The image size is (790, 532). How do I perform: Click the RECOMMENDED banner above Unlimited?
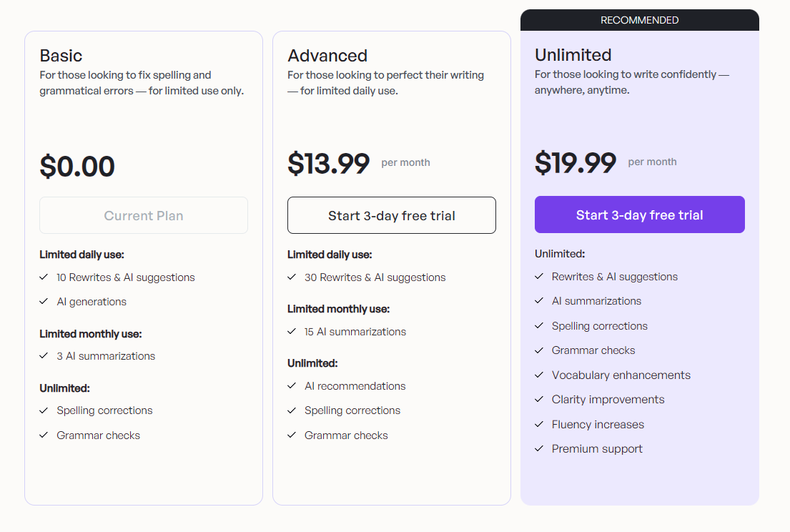[639, 20]
